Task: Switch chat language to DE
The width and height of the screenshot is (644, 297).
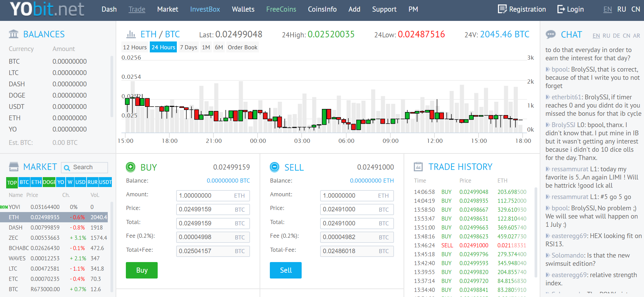Action: pos(616,36)
